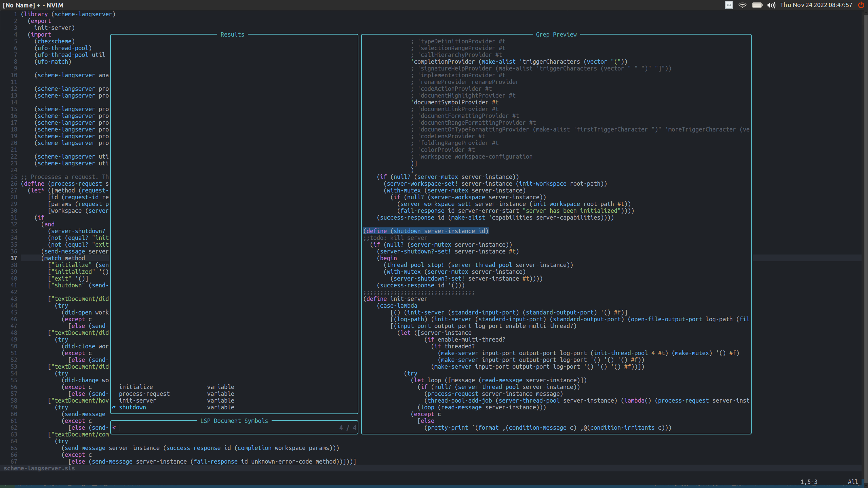Click the battery status icon
The height and width of the screenshot is (488, 868).
click(757, 5)
